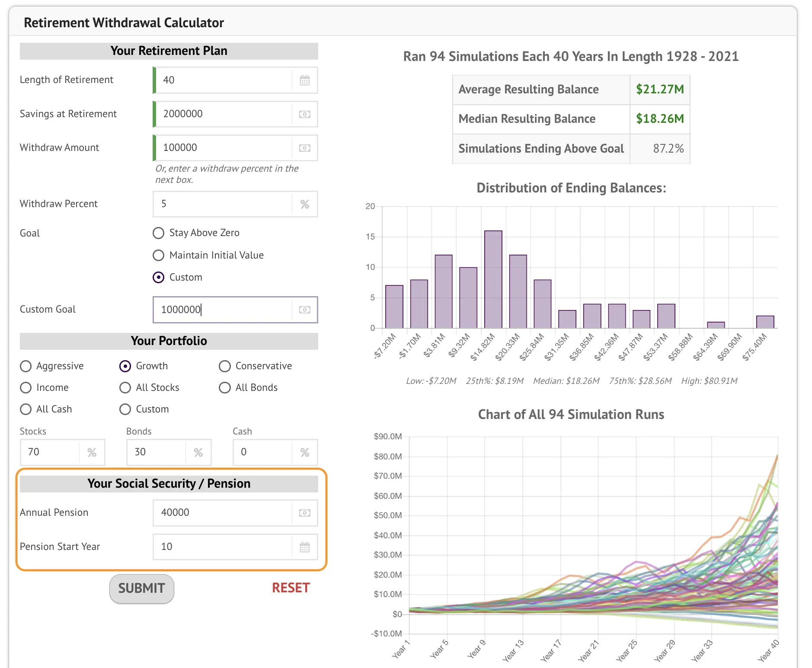Screen dimensions: 812x668
Task: Click the 87.2% simulations above goal value
Action: [x=668, y=149]
